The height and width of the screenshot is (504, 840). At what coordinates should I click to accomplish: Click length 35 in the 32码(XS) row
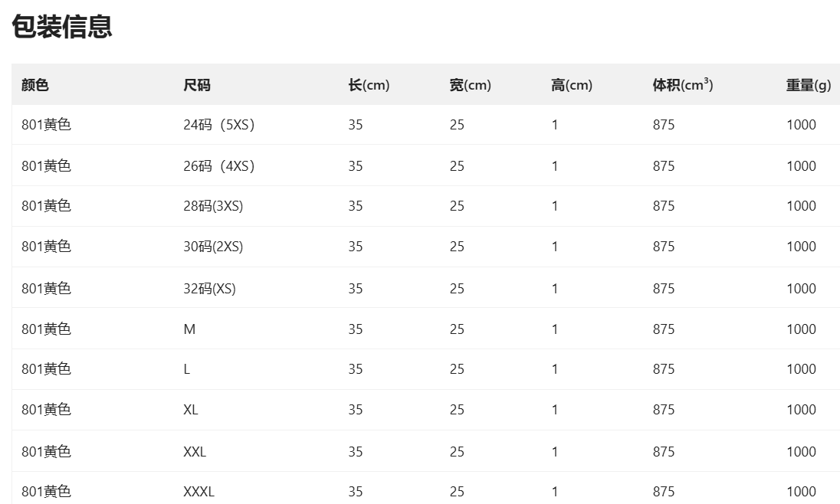[356, 289]
